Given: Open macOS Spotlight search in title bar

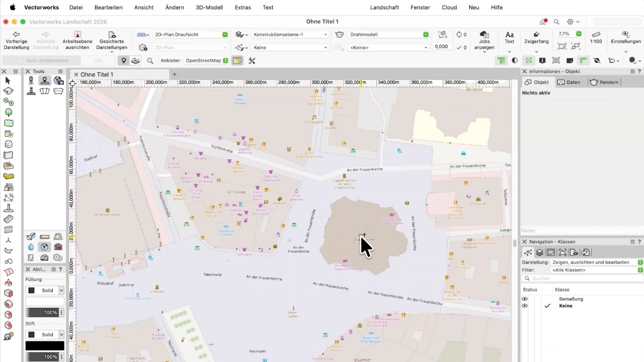Looking at the screenshot, I should (x=556, y=22).
